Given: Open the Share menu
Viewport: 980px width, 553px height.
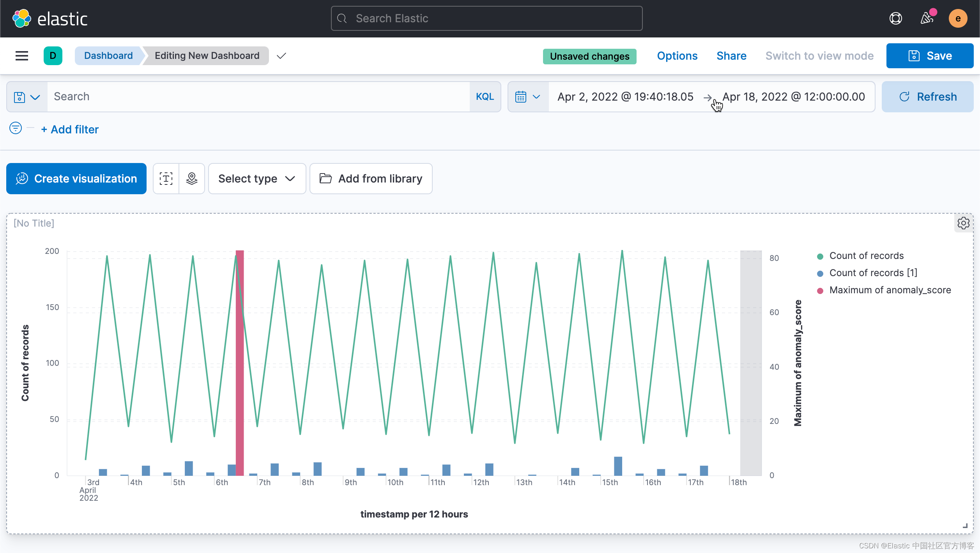Looking at the screenshot, I should click(x=731, y=56).
